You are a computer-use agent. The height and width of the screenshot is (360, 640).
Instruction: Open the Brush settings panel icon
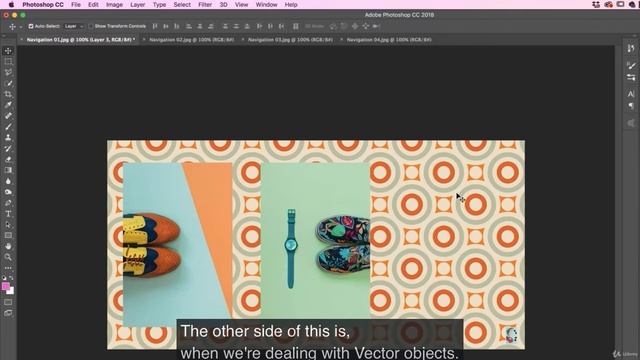point(631,65)
